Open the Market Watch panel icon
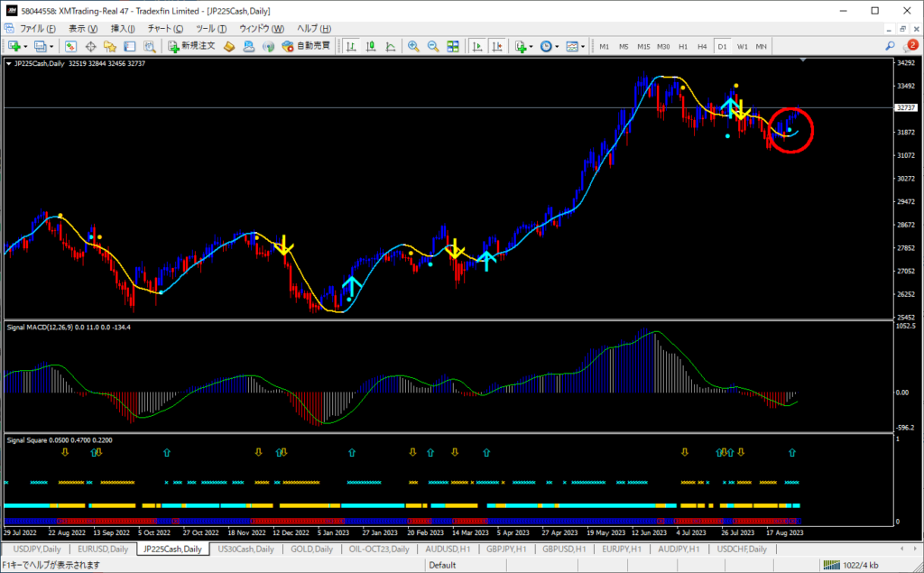Image resolution: width=924 pixels, height=573 pixels. 69,46
